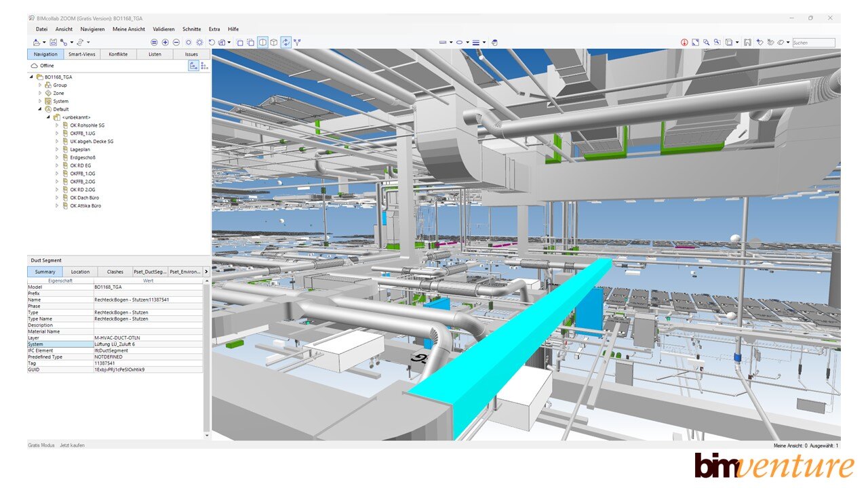The width and height of the screenshot is (868, 488).
Task: Open the Extra menu
Action: pyautogui.click(x=214, y=29)
